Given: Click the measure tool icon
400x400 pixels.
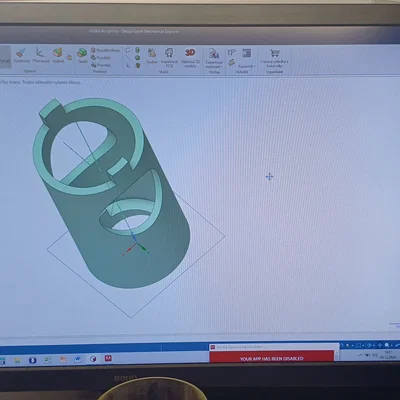Looking at the screenshot, I should [231, 62].
